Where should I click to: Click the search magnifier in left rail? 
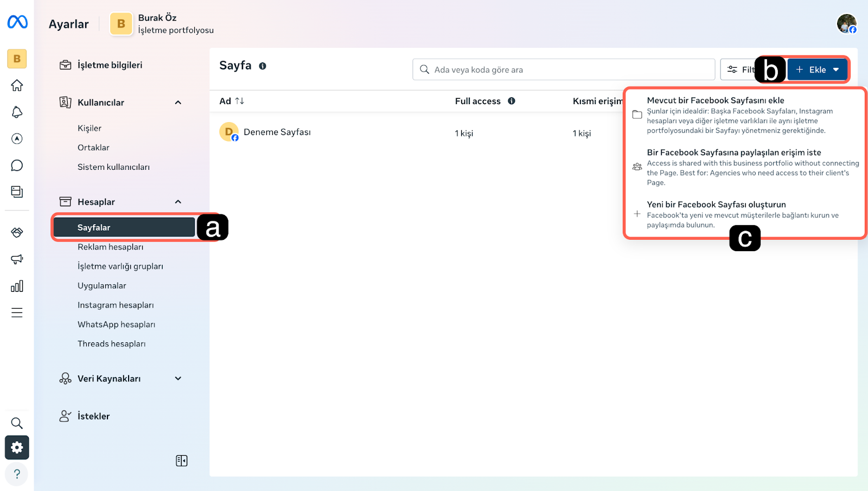pos(17,423)
